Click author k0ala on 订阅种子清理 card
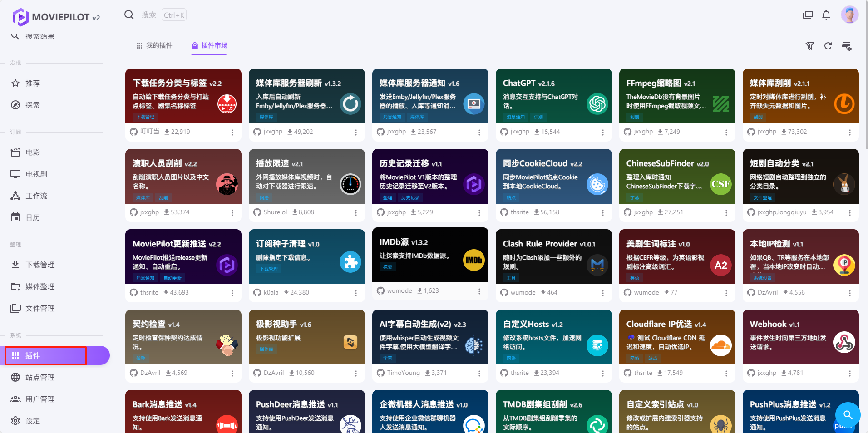Viewport: 868px width, 433px height. click(x=271, y=292)
